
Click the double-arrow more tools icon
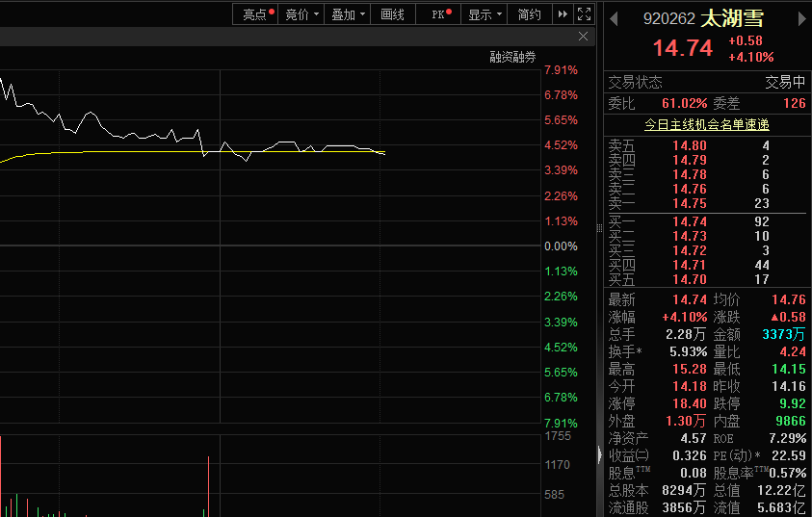pyautogui.click(x=563, y=14)
